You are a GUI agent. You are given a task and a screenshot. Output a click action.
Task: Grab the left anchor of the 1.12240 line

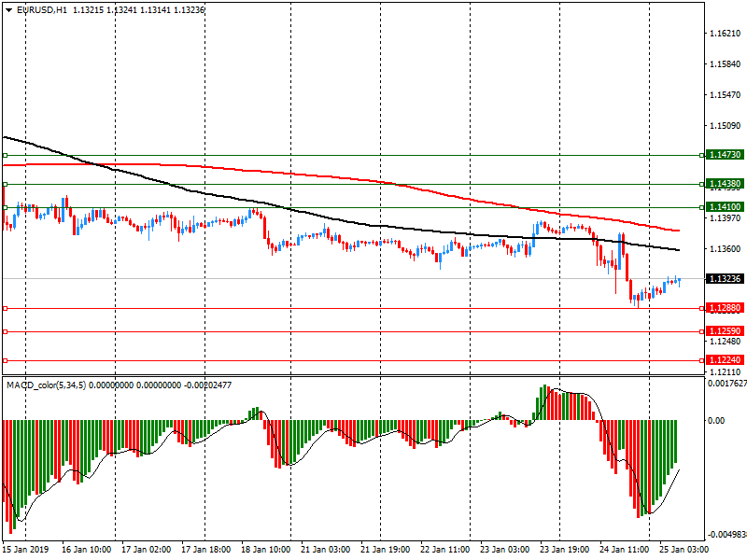(6, 361)
